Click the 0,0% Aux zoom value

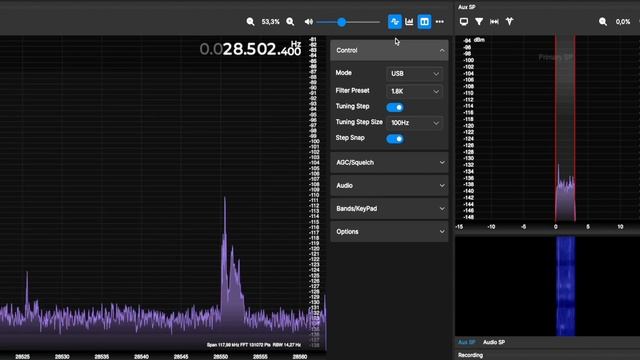click(623, 22)
